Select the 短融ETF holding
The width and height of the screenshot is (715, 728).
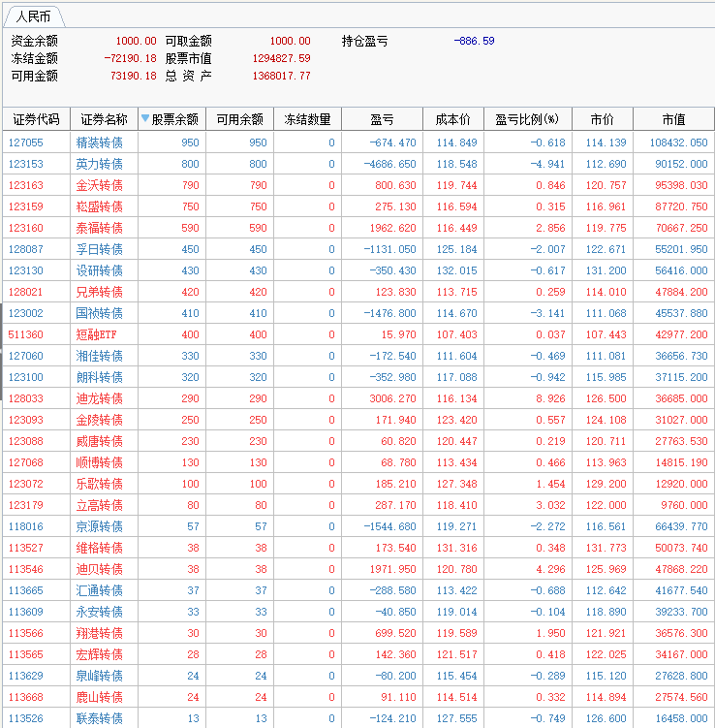pyautogui.click(x=96, y=334)
